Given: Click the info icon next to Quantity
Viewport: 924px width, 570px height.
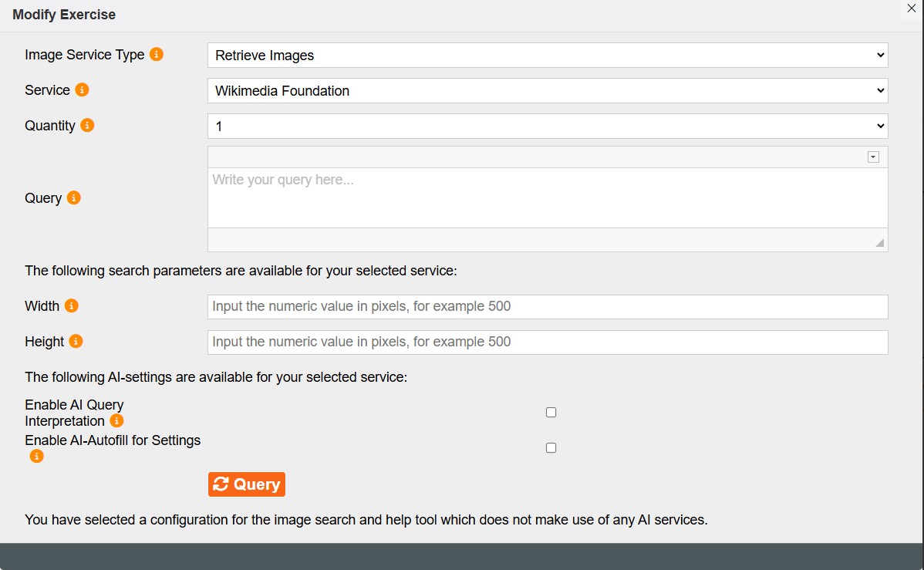Looking at the screenshot, I should coord(87,125).
